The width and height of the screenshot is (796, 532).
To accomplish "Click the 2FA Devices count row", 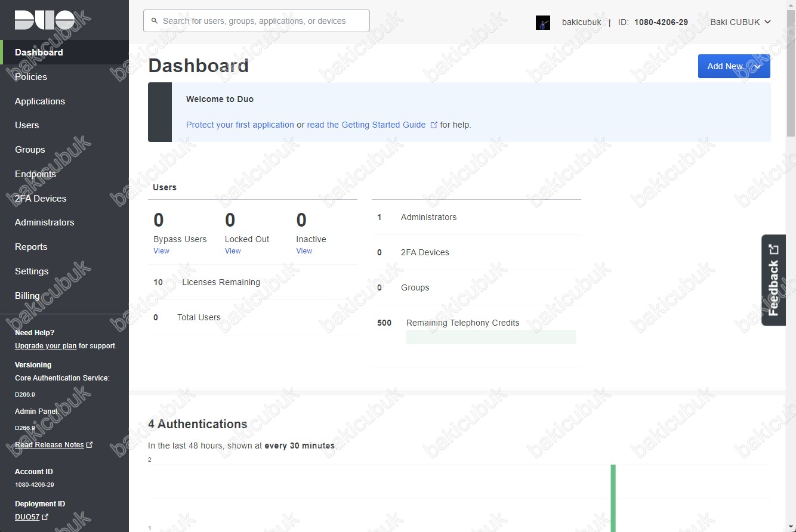I will [476, 252].
